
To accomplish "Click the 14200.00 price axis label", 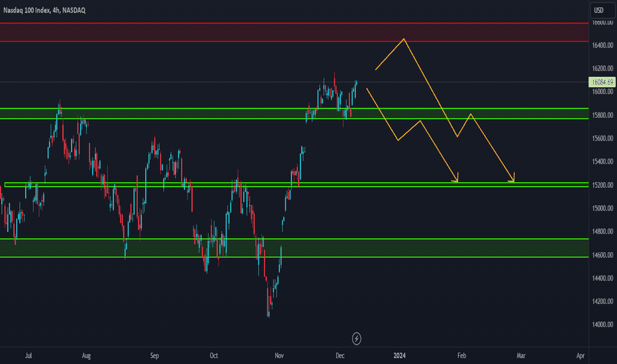I will tap(602, 301).
